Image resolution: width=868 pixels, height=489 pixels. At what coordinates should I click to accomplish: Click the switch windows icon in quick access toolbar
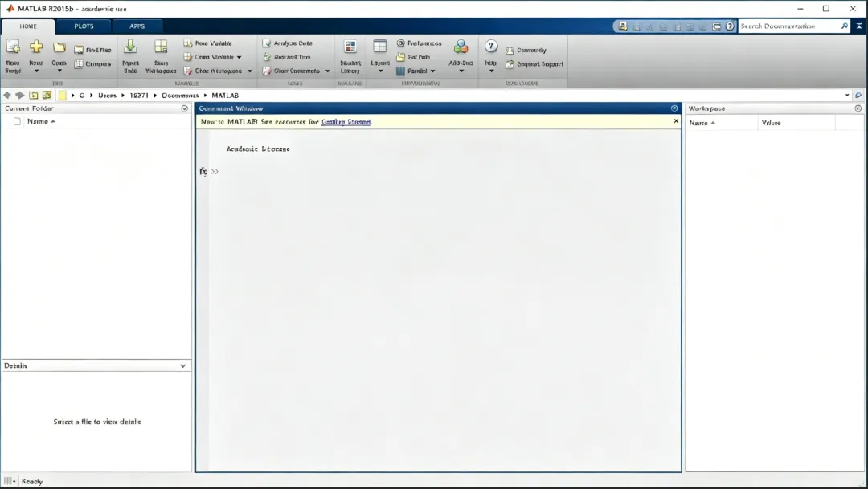[716, 26]
